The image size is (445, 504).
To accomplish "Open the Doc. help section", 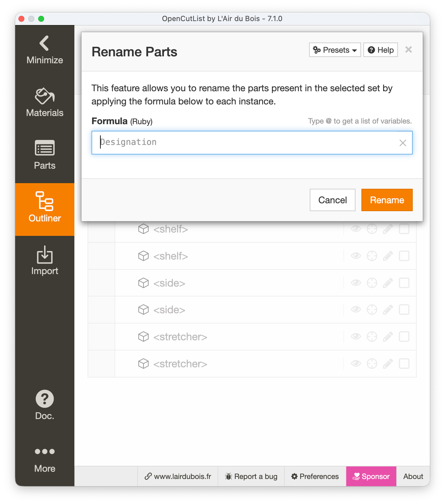I will tap(45, 405).
